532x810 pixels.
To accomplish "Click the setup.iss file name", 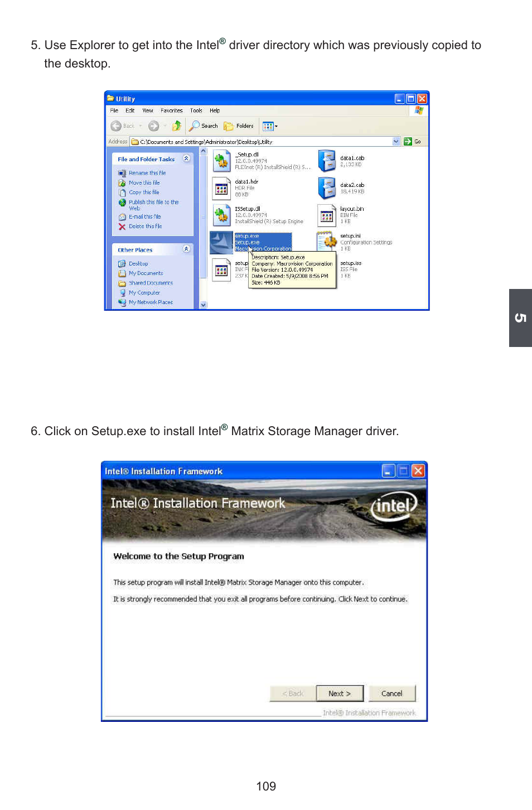I will (351, 263).
